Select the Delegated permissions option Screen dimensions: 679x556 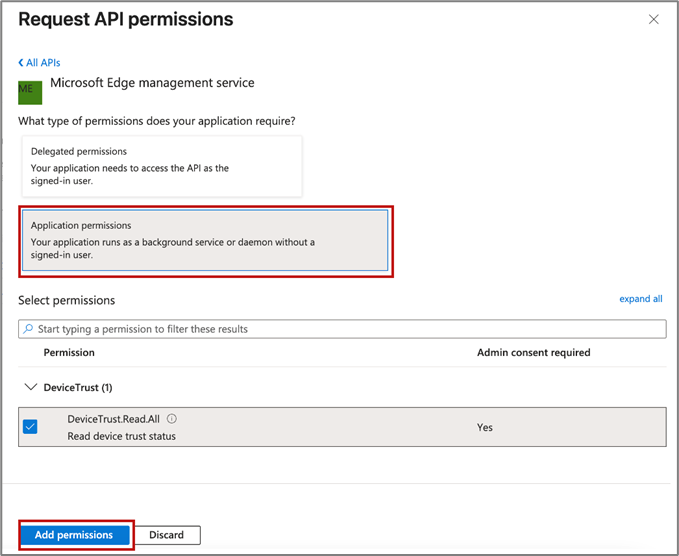tap(162, 166)
